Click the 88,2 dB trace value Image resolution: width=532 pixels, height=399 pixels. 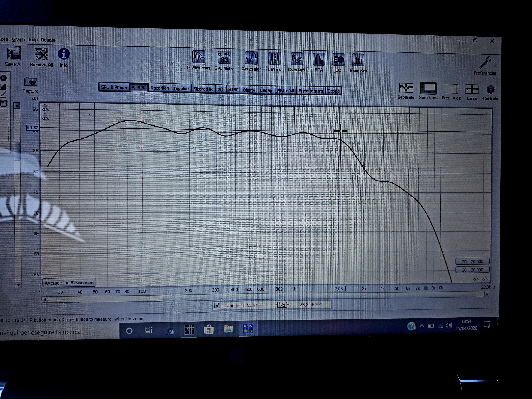[307, 305]
